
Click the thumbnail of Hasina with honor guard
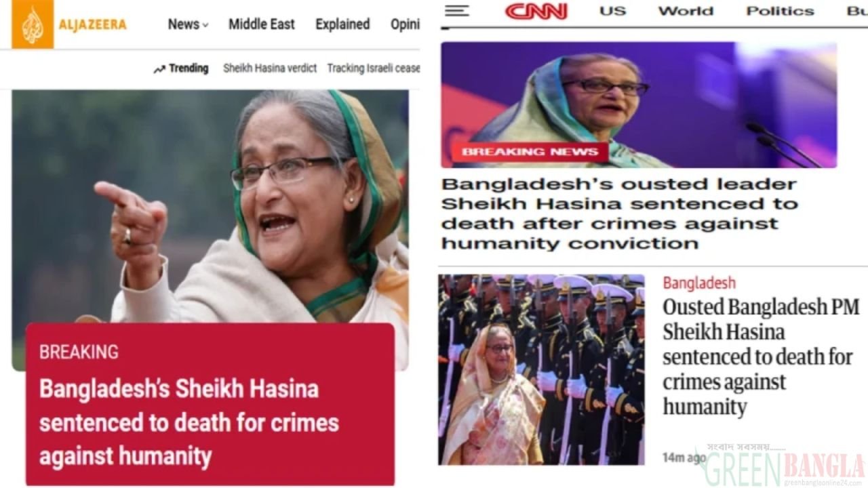[541, 369]
